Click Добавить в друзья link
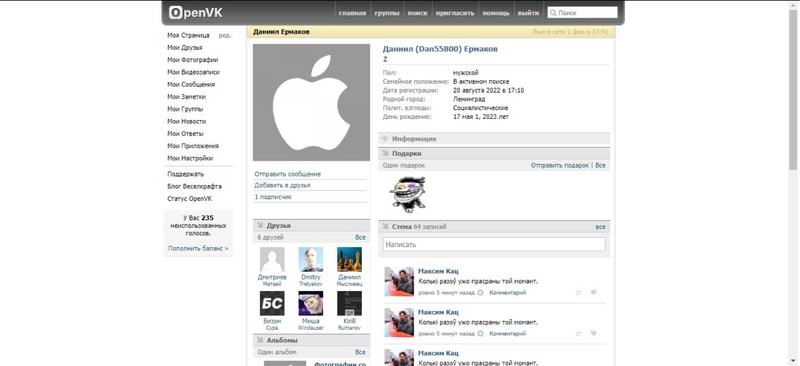The image size is (800, 366). pyautogui.click(x=282, y=185)
